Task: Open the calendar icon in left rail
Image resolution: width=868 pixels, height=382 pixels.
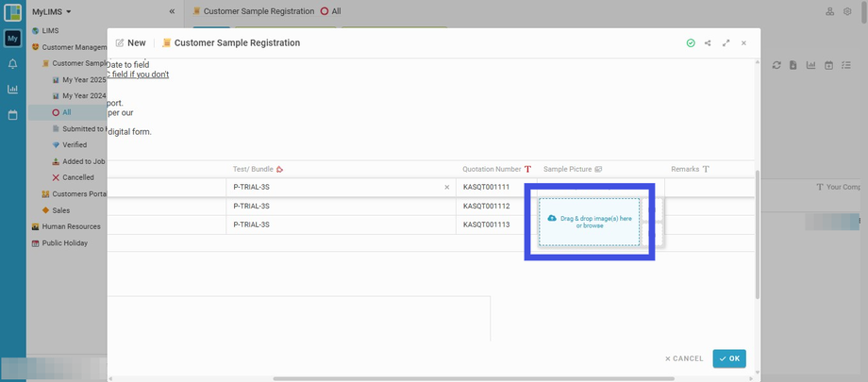Action: point(12,115)
